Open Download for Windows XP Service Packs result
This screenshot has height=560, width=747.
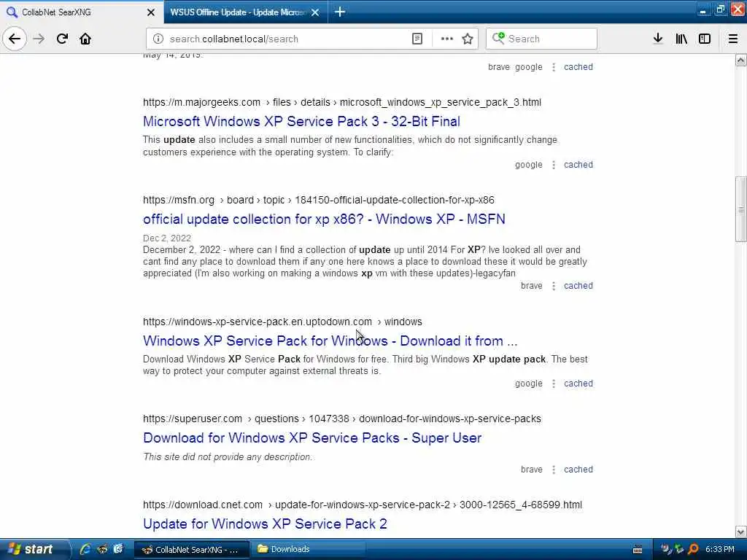312,438
